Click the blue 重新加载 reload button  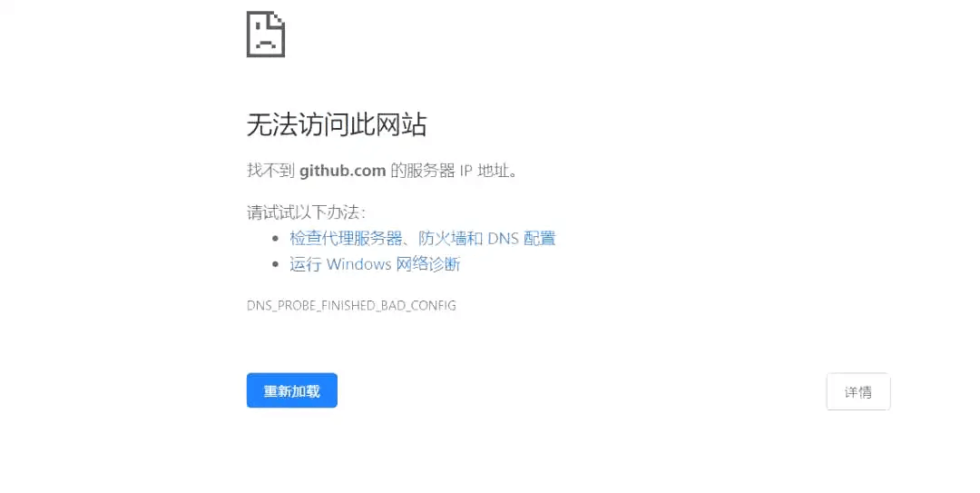[x=292, y=390]
